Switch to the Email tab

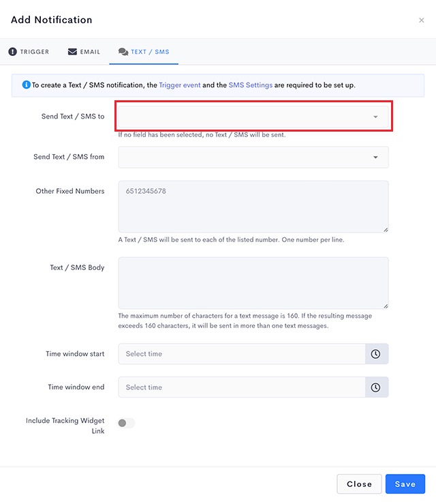coord(84,52)
